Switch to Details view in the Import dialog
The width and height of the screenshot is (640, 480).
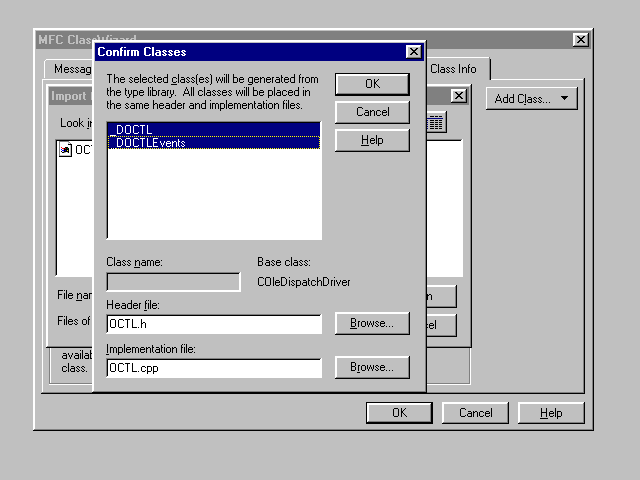click(x=437, y=122)
